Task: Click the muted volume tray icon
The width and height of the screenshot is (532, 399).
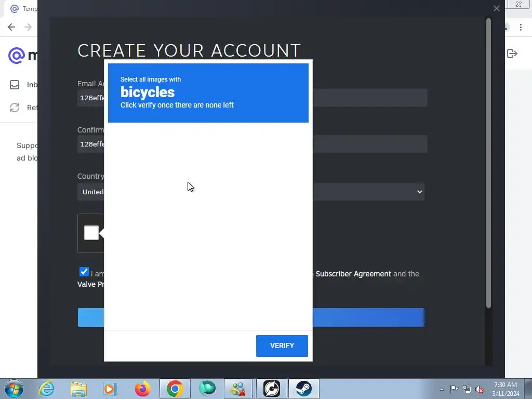Action: click(480, 389)
